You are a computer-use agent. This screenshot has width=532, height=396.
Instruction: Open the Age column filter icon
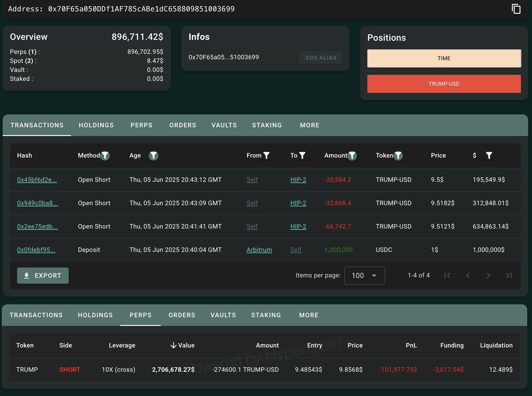[x=154, y=155]
